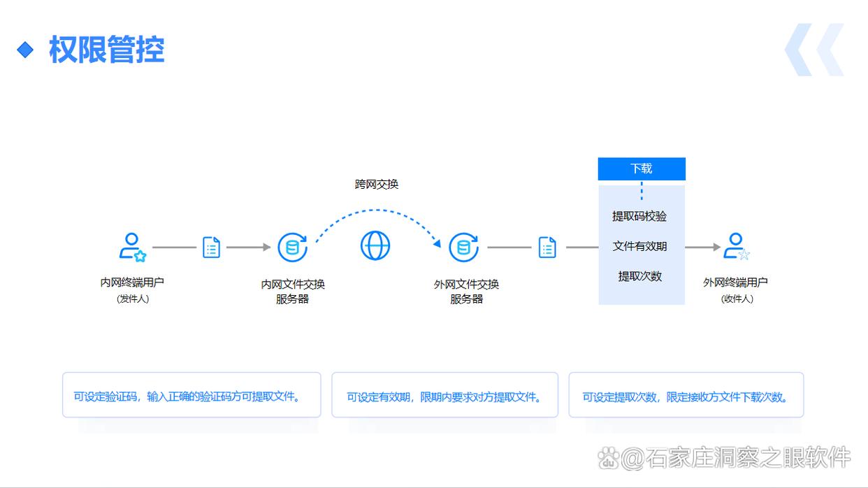Open the verification code description box
868x488 pixels.
click(191, 396)
